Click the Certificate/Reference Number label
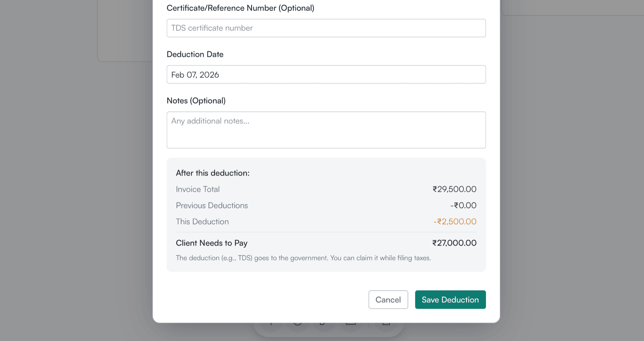 pyautogui.click(x=240, y=8)
